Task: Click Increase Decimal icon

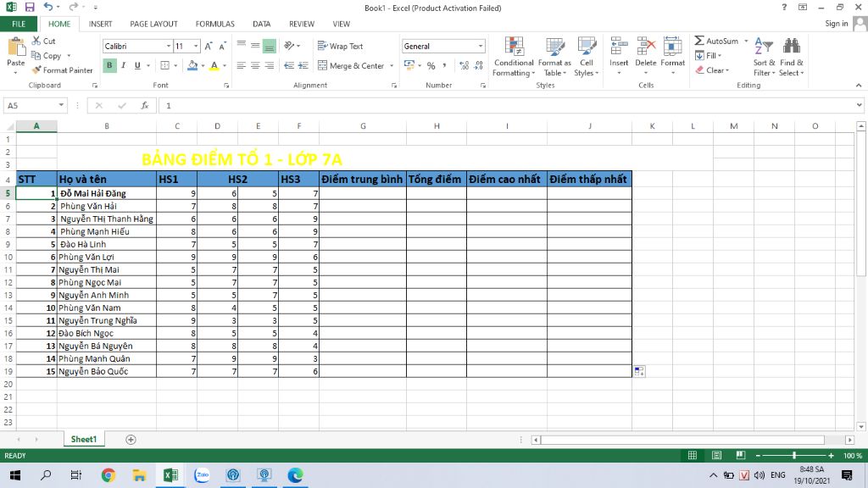Action: pyautogui.click(x=464, y=65)
